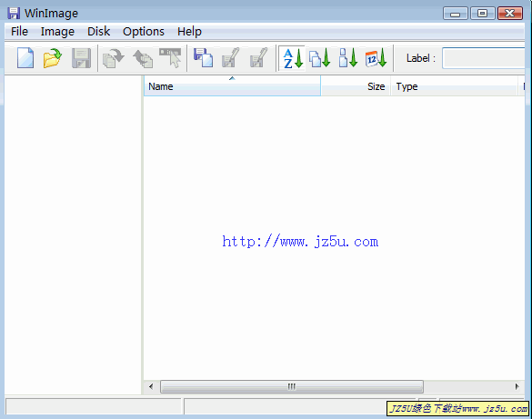Click the grayed Save floppy icon
Viewport: 532px width, 419px height.
coord(81,58)
